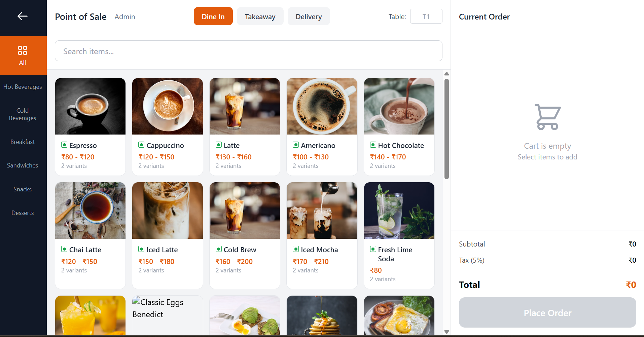Open the Admin link next to Point of Sale
Screen dimensions: 644x337
(124, 16)
